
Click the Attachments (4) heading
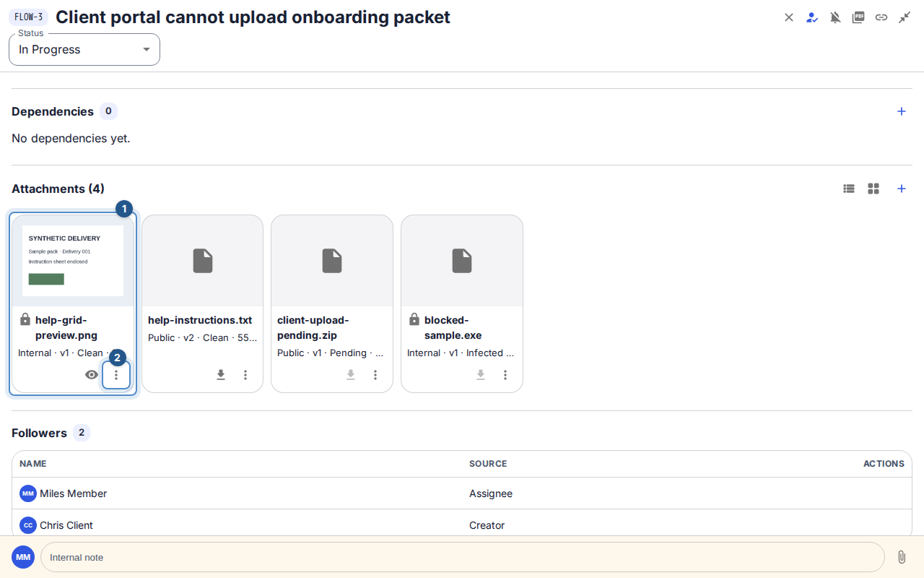coord(58,189)
